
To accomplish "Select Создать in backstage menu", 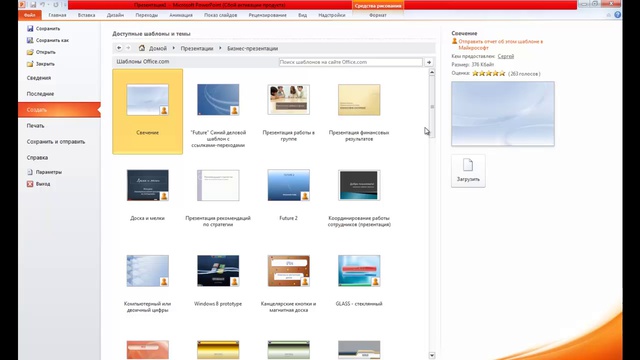I will pos(59,110).
